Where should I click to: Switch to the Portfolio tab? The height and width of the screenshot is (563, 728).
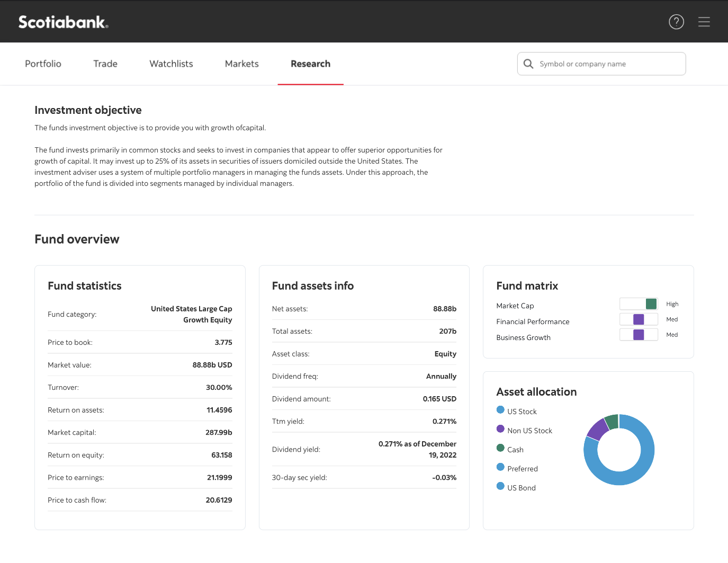(x=43, y=64)
